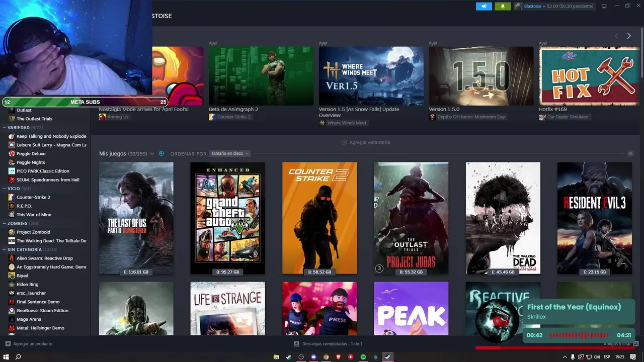The height and width of the screenshot is (362, 644).
Task: Select Project Zomboid icon in sidebar
Action: click(12, 232)
